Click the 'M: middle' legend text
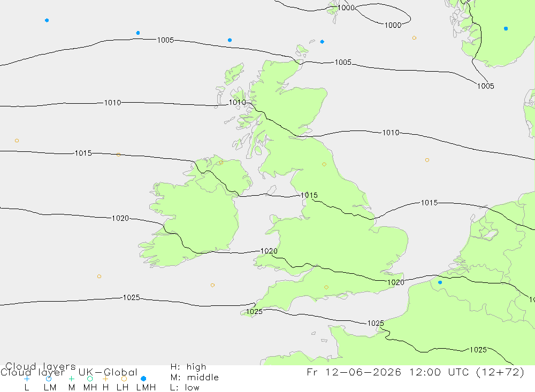 [x=194, y=378]
